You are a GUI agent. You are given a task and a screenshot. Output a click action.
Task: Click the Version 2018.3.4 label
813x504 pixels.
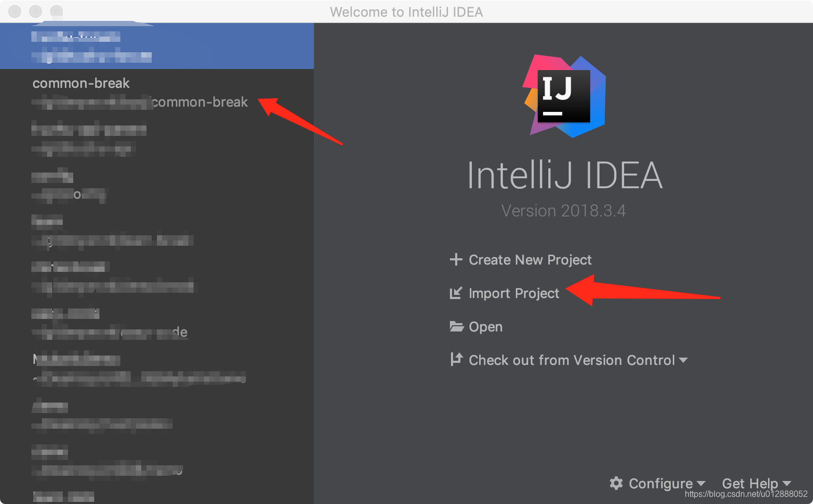(x=563, y=211)
